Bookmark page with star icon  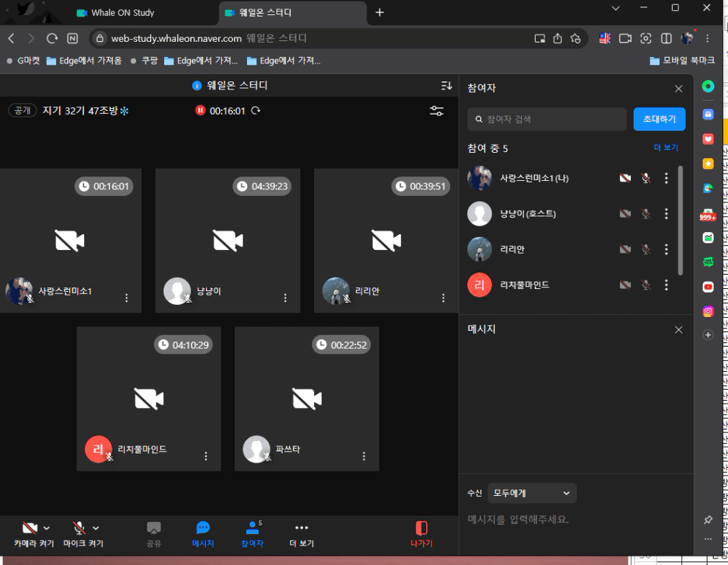click(576, 38)
